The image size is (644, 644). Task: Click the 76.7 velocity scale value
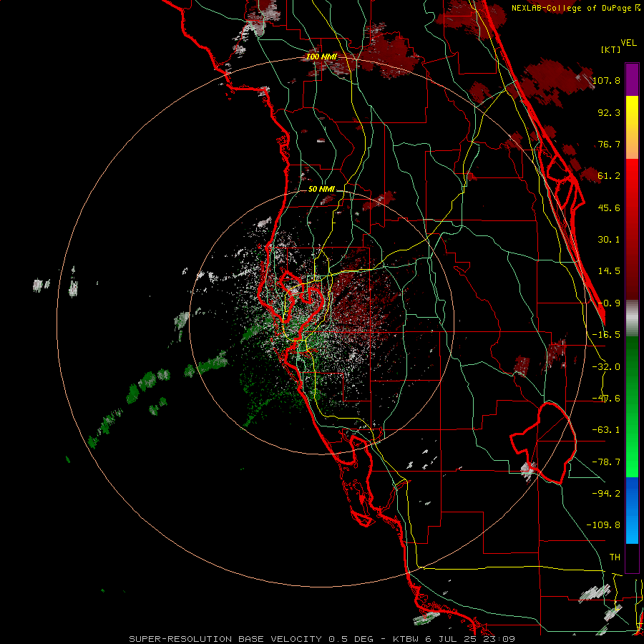pyautogui.click(x=609, y=144)
